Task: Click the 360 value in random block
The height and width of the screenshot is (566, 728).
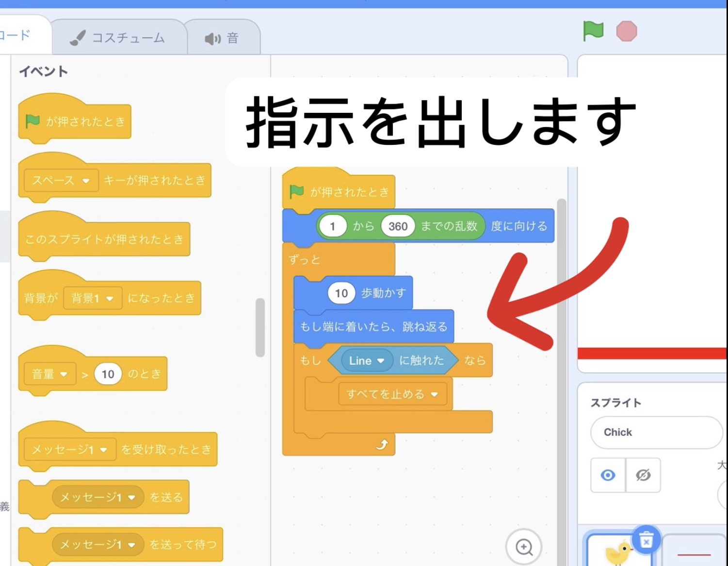Action: (x=398, y=226)
